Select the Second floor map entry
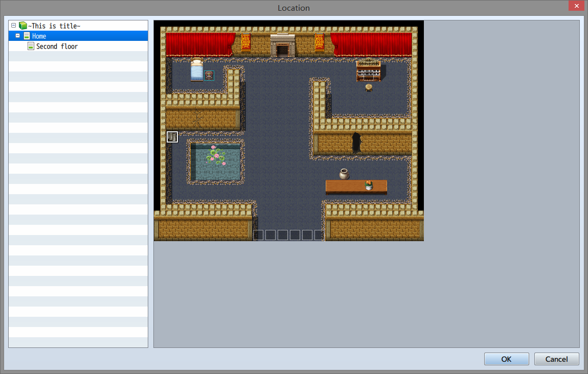 [x=57, y=46]
